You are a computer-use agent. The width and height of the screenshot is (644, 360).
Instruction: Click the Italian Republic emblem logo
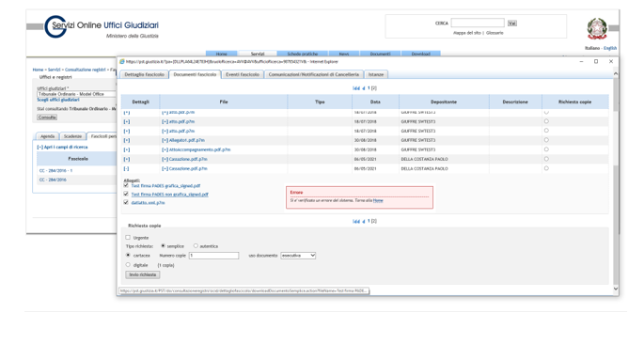(596, 29)
